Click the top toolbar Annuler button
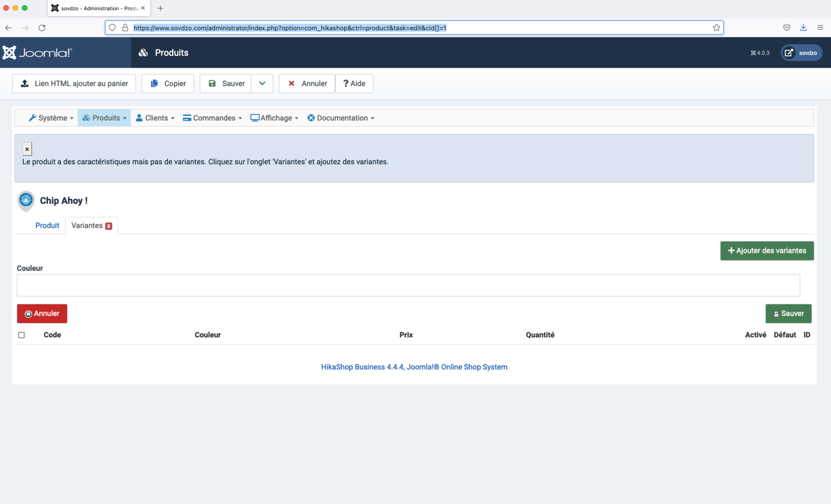 click(x=307, y=84)
